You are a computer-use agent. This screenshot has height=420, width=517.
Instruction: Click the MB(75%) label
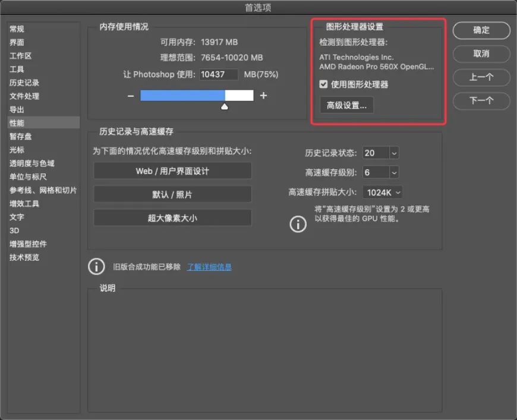point(261,74)
